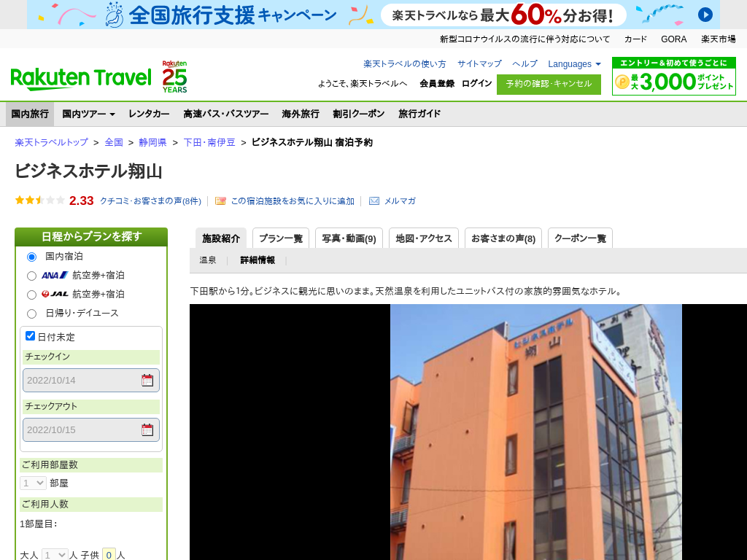Select JAL 航空券+宿泊 radio option
Image resolution: width=747 pixels, height=560 pixels.
pos(31,295)
